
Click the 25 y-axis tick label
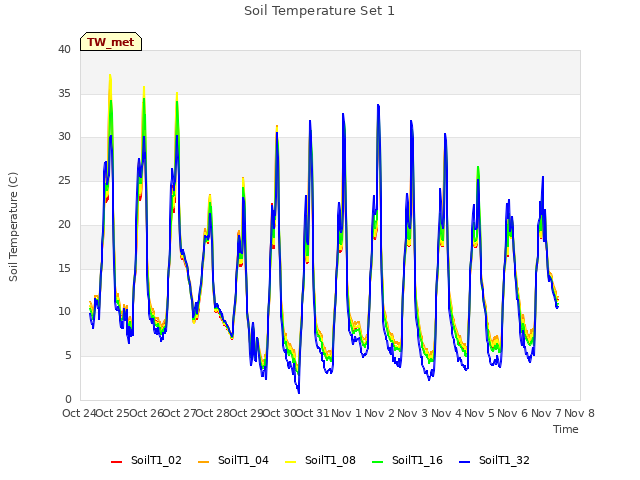pyautogui.click(x=64, y=181)
